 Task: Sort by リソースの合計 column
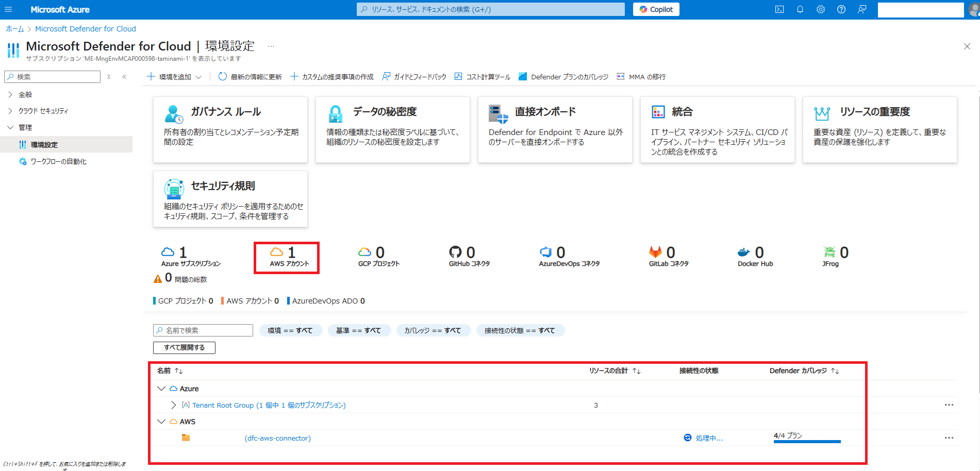click(x=615, y=371)
